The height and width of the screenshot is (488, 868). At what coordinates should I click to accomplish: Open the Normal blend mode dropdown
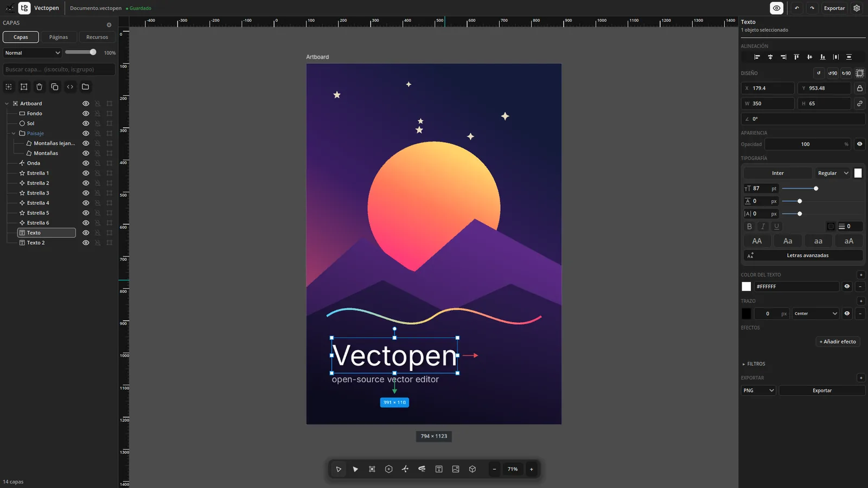[33, 53]
